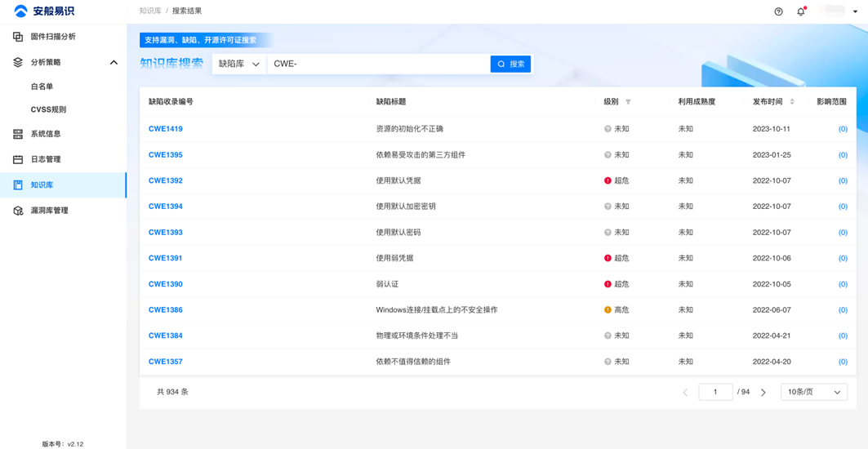Click the 固件扫描分析 sidebar icon
The image size is (868, 449).
click(x=18, y=37)
